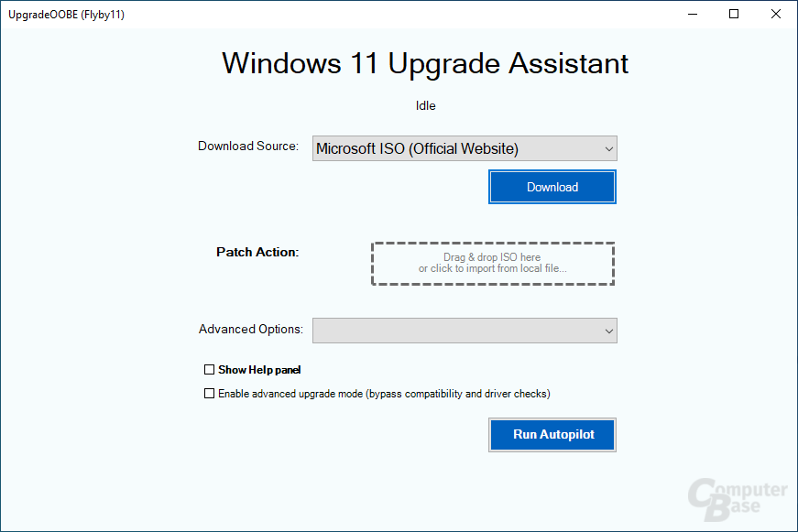The height and width of the screenshot is (532, 798).
Task: Maximize the UpgradeOOBE window
Action: tap(734, 14)
